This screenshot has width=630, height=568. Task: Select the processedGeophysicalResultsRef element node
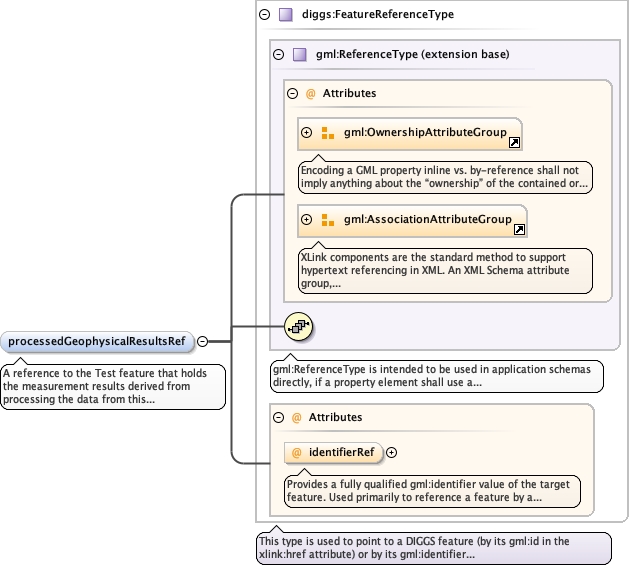(97, 341)
